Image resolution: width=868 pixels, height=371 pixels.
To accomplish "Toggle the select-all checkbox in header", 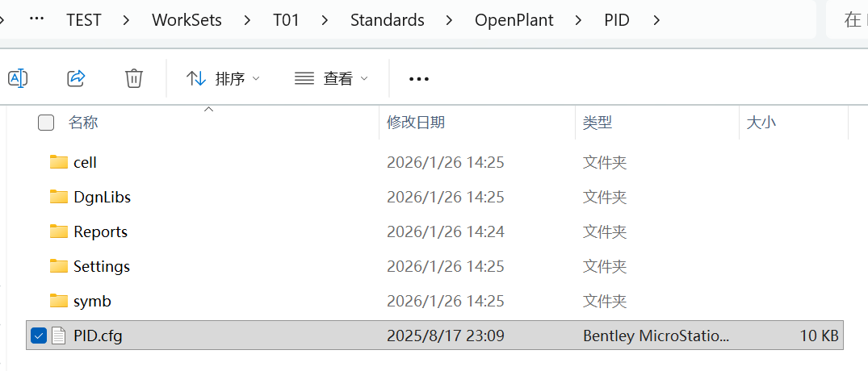I will click(46, 123).
